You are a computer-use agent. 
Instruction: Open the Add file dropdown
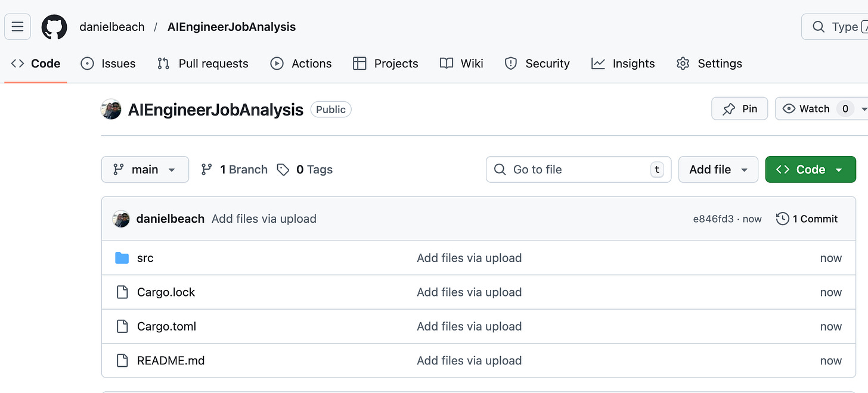pos(718,170)
